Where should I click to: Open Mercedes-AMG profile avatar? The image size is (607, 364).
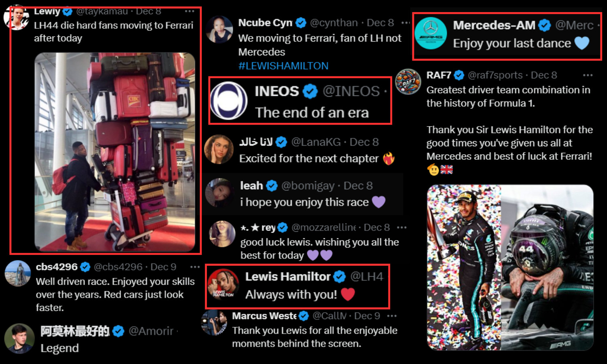(431, 33)
